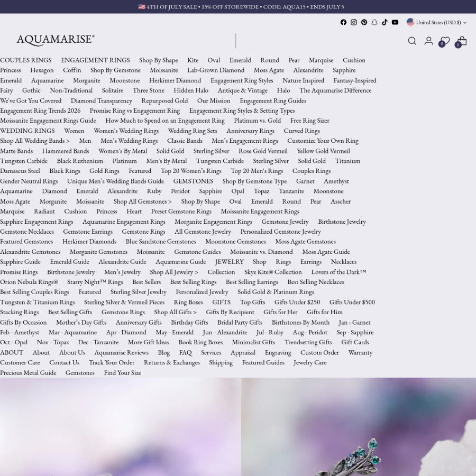Screen dimensions: 476x476
Task: Select Jun - Alexandrite birthstone
Action: coord(225,333)
